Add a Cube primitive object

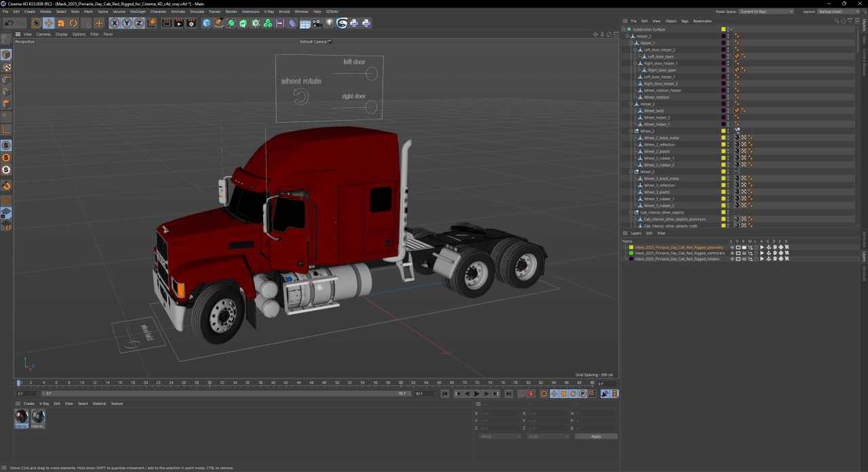[x=207, y=23]
